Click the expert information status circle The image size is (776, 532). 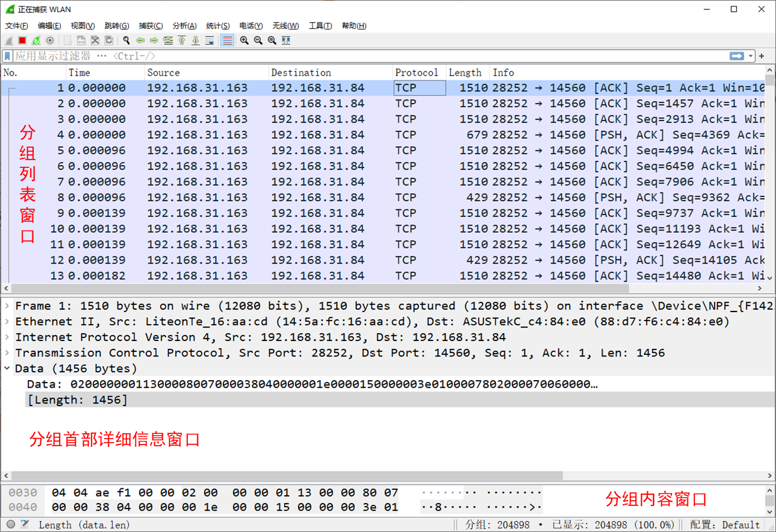[x=11, y=524]
